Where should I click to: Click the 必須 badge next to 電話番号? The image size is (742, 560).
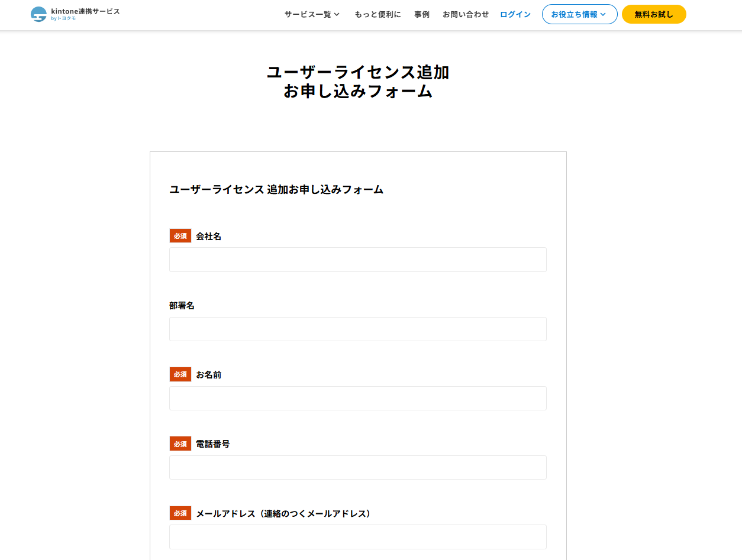pyautogui.click(x=180, y=444)
